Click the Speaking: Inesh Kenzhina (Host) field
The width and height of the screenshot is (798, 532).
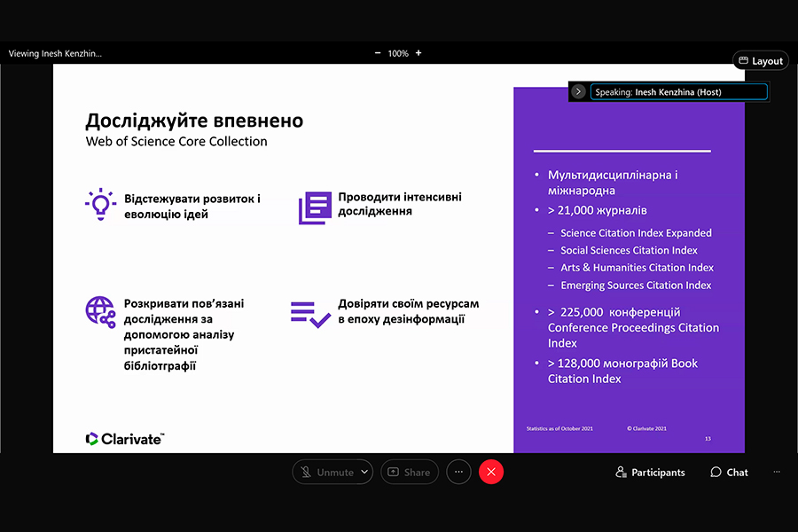click(678, 91)
